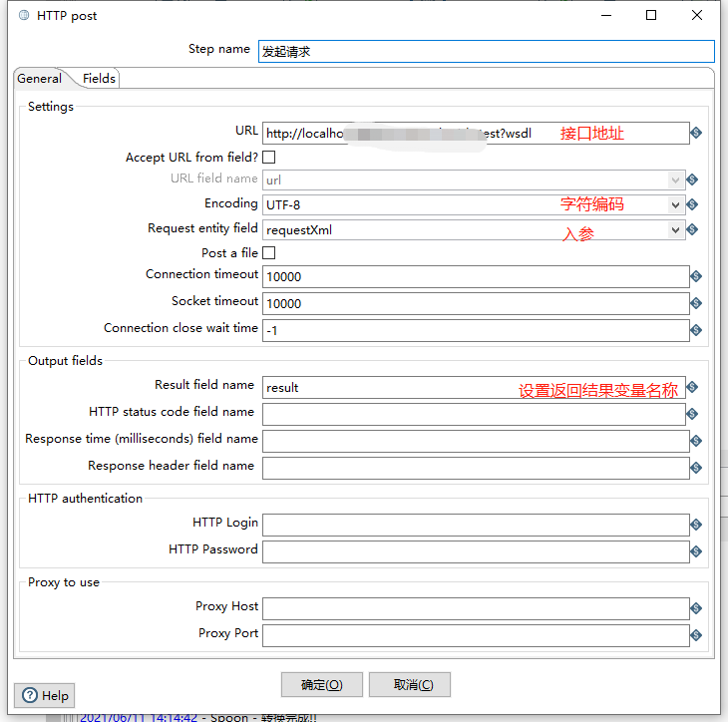The width and height of the screenshot is (728, 722).
Task: Open the Request entity field dropdown arrow
Action: tap(675, 229)
